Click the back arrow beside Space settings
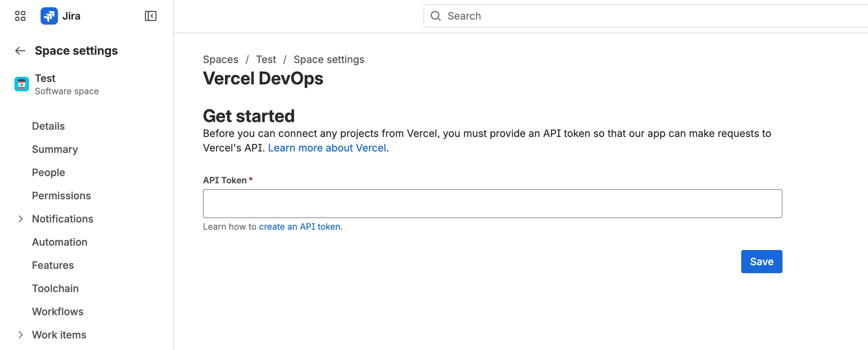Image resolution: width=868 pixels, height=350 pixels. 20,51
